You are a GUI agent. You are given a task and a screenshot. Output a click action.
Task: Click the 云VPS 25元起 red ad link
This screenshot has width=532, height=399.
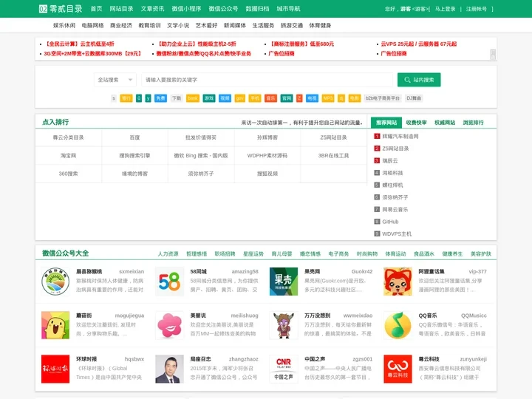coord(419,44)
